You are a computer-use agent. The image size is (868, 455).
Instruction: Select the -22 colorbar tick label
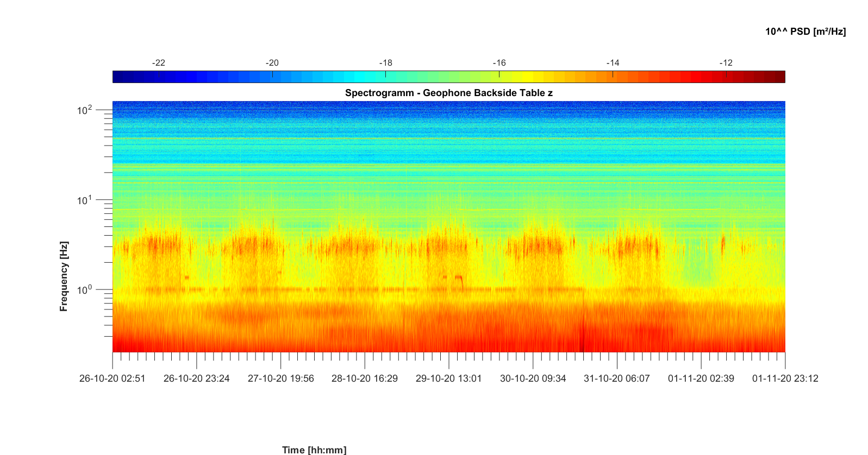158,63
